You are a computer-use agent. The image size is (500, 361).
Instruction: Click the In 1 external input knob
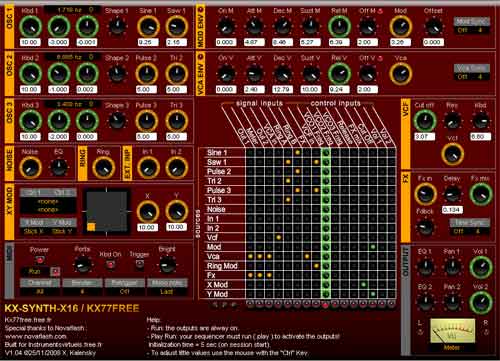click(148, 168)
